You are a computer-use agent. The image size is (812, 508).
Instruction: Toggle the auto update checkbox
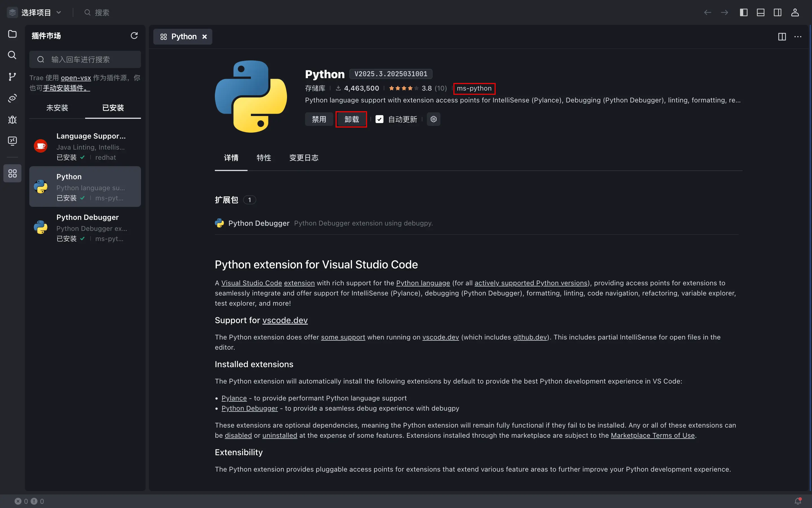pos(379,119)
